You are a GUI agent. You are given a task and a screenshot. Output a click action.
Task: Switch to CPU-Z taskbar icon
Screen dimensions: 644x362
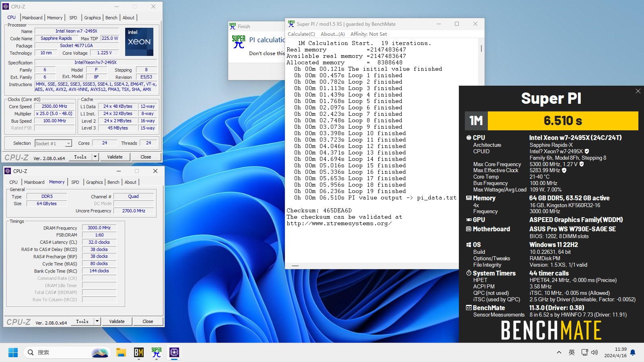pos(174,352)
